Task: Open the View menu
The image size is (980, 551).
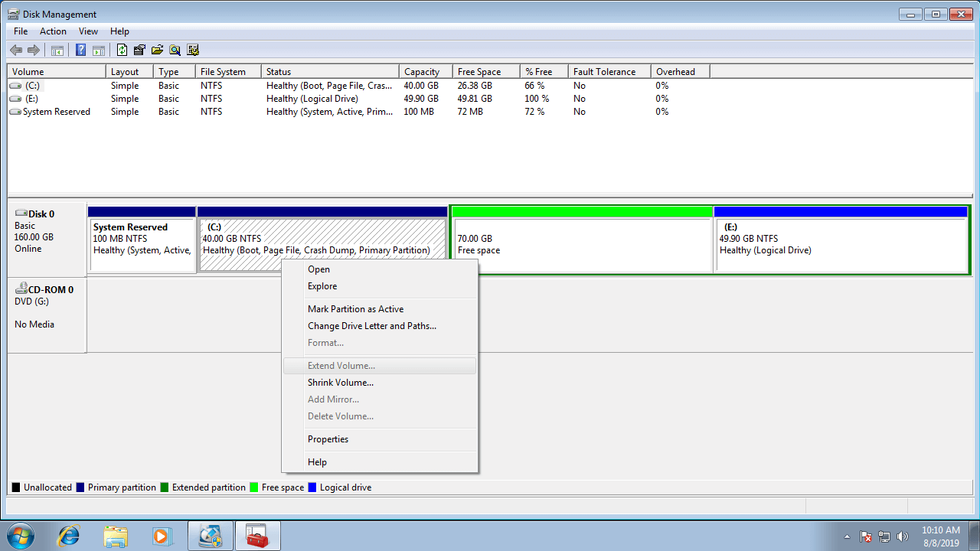Action: click(x=88, y=31)
